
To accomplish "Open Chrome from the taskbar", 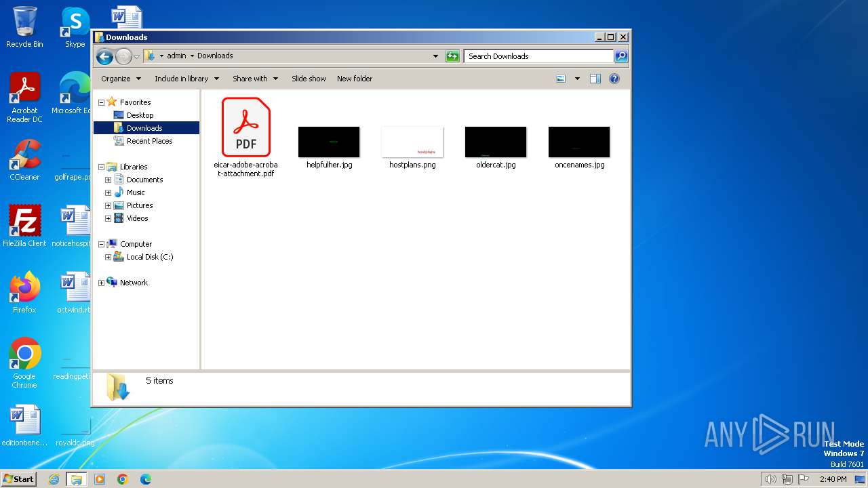I will coord(123,479).
